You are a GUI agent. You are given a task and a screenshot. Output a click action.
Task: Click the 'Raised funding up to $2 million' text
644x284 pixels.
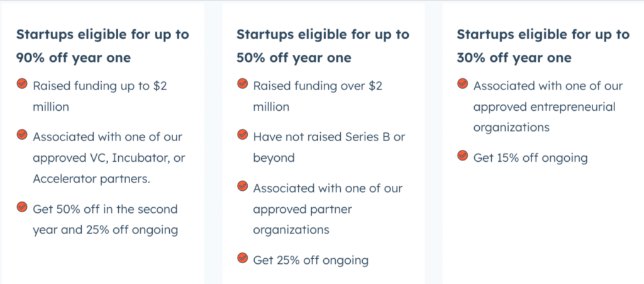click(x=100, y=96)
